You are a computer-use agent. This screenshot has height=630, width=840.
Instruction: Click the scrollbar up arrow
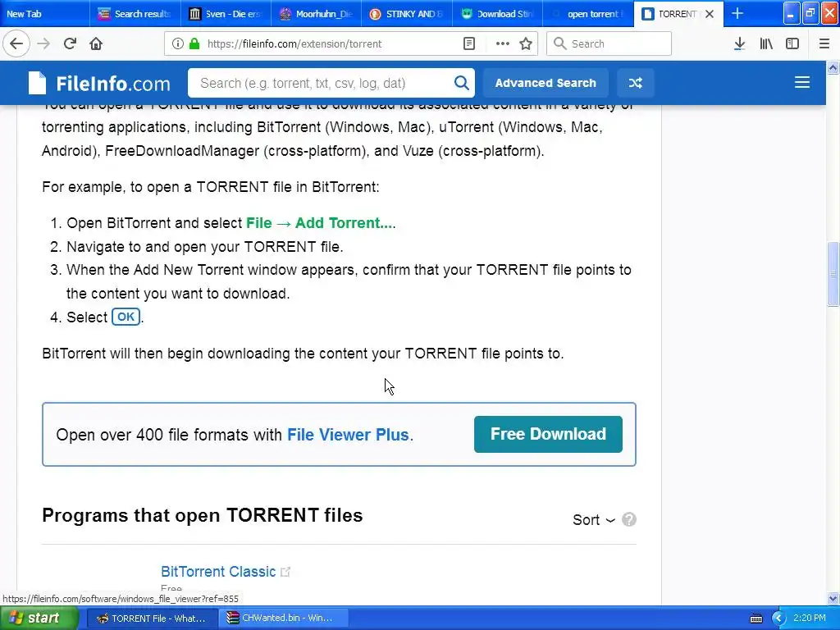833,67
